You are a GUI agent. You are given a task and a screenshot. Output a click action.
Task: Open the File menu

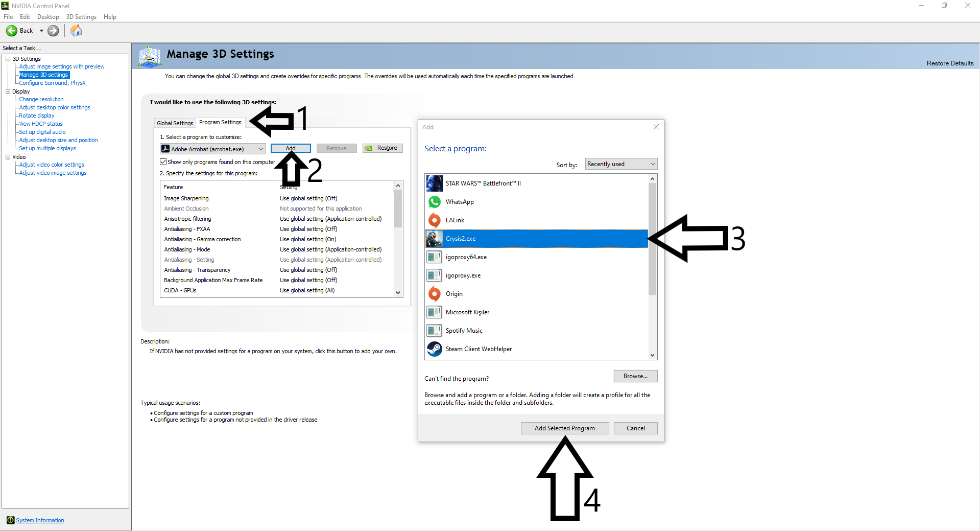coord(8,17)
